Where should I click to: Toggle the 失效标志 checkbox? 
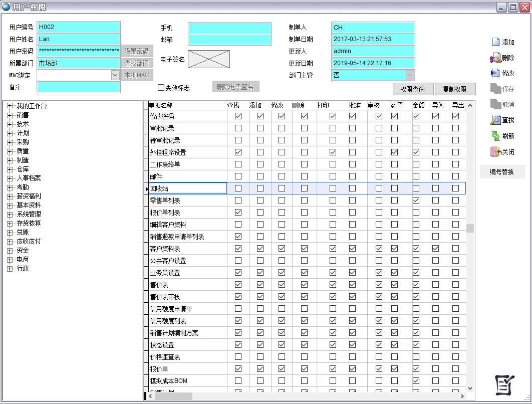point(161,88)
